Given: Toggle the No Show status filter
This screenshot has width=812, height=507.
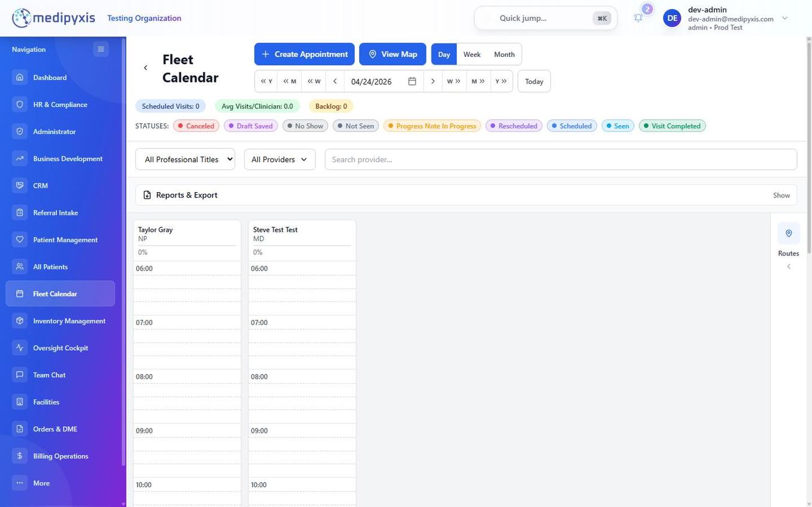Looking at the screenshot, I should (x=305, y=126).
